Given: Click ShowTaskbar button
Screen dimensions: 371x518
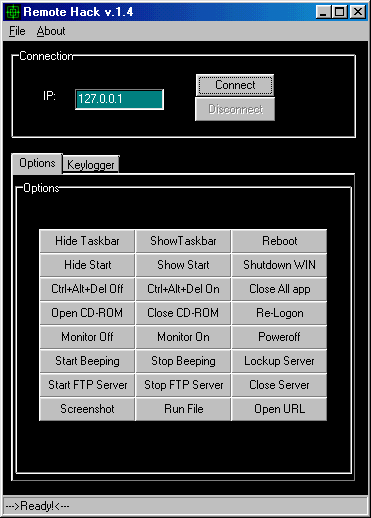Looking at the screenshot, I should coord(183,241).
